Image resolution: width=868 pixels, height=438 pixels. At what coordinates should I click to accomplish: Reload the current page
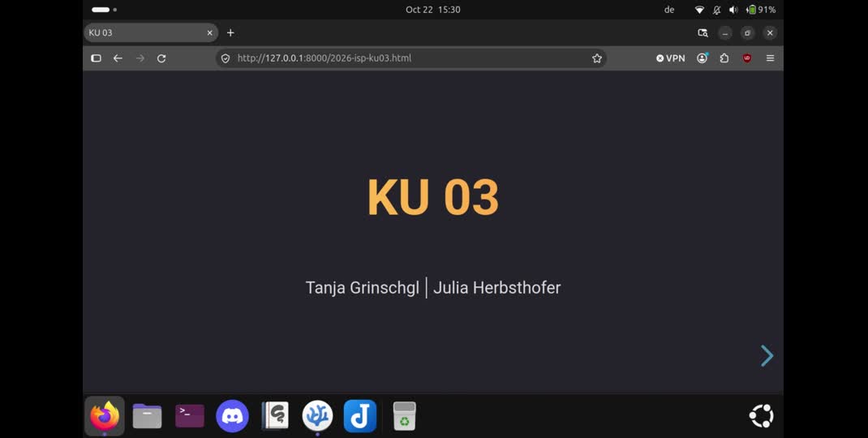click(161, 58)
